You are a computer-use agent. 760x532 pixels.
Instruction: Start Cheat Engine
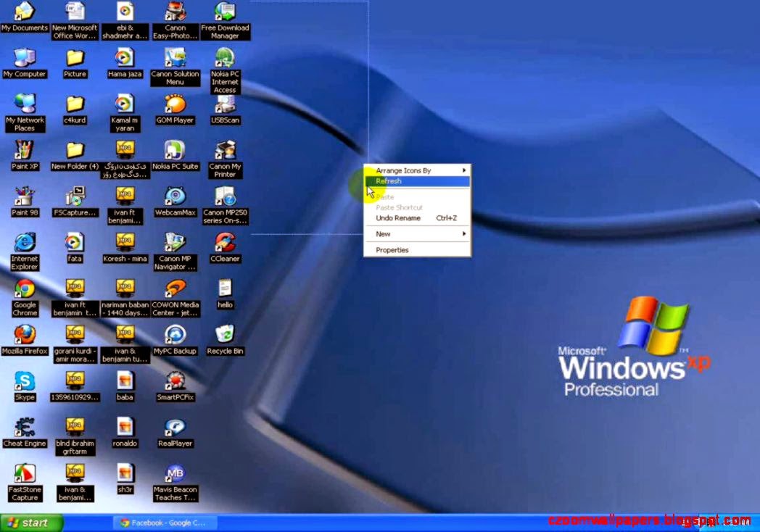pos(24,428)
